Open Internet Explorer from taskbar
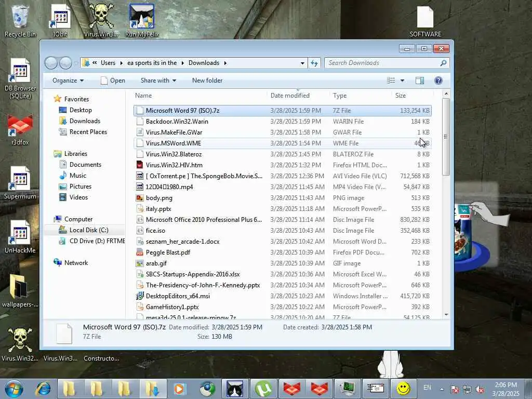This screenshot has height=399, width=532. (x=44, y=389)
